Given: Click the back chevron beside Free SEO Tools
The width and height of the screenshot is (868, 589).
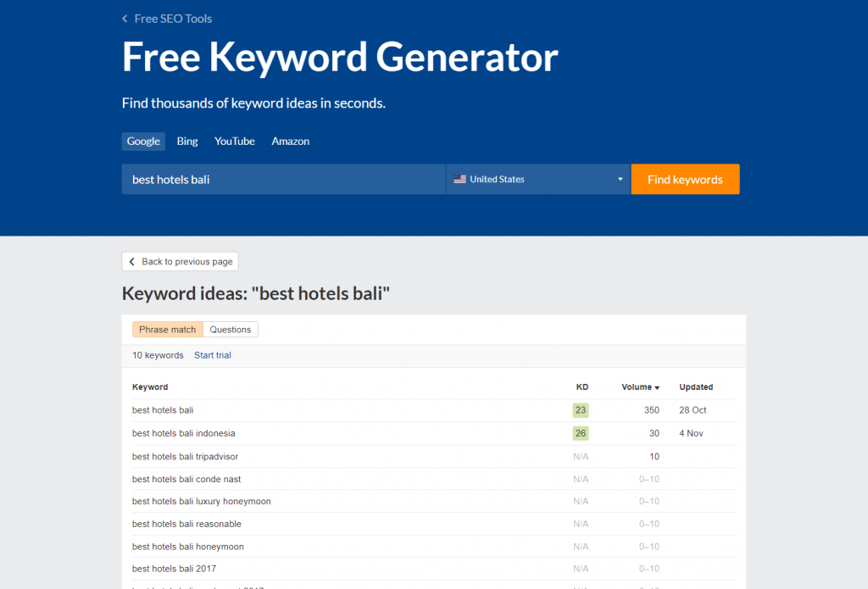Looking at the screenshot, I should pyautogui.click(x=125, y=19).
